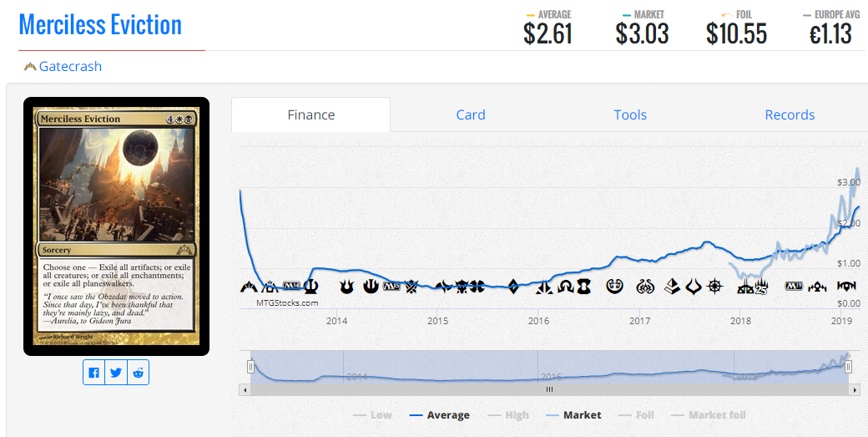The height and width of the screenshot is (437, 868).
Task: Click the Journey into Nyx set symbol
Action: (370, 287)
